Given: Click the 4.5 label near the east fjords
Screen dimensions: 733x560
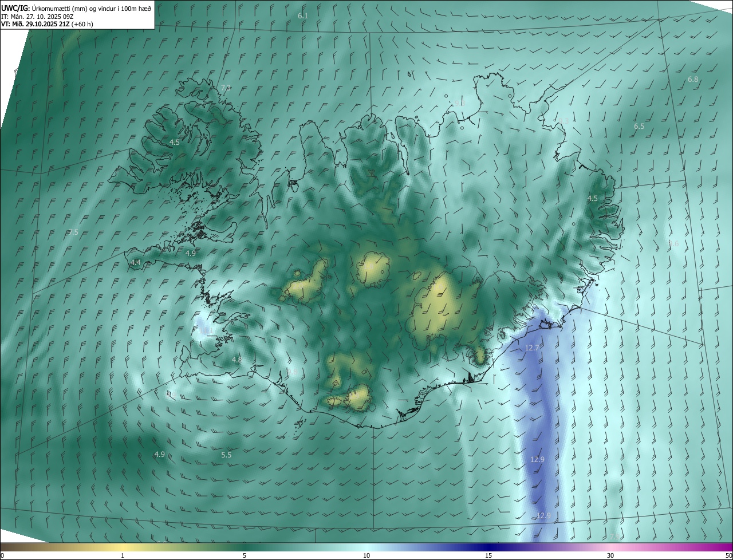Looking at the screenshot, I should pos(593,198).
